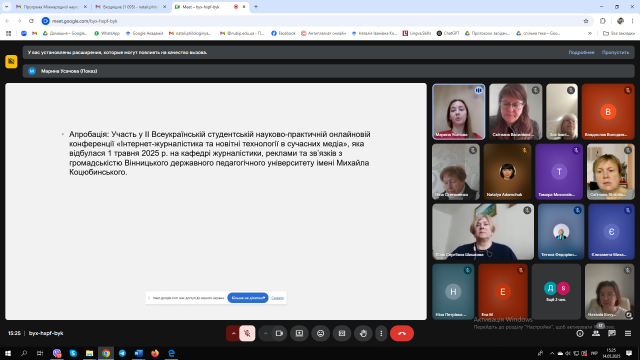Image resolution: width=640 pixels, height=360 pixels.
Task: Open audio settings arrow beside microphone
Action: coord(233,333)
